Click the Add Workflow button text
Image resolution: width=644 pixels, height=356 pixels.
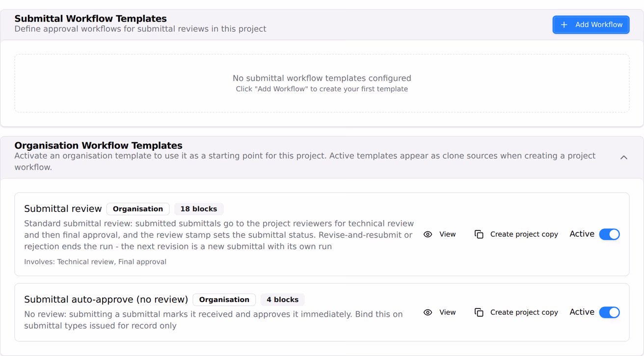click(599, 25)
